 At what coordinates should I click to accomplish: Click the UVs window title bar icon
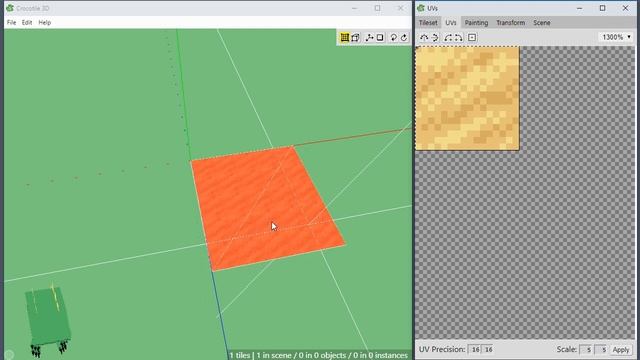tap(421, 8)
